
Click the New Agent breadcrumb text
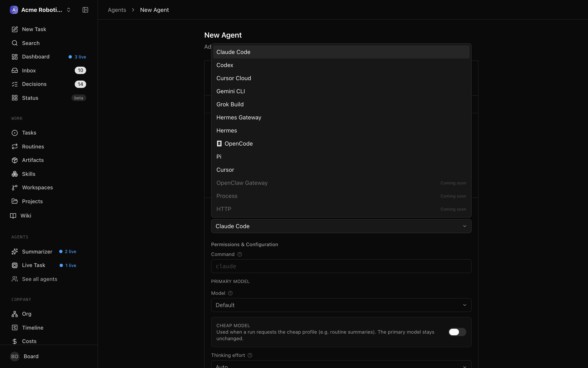click(x=155, y=10)
